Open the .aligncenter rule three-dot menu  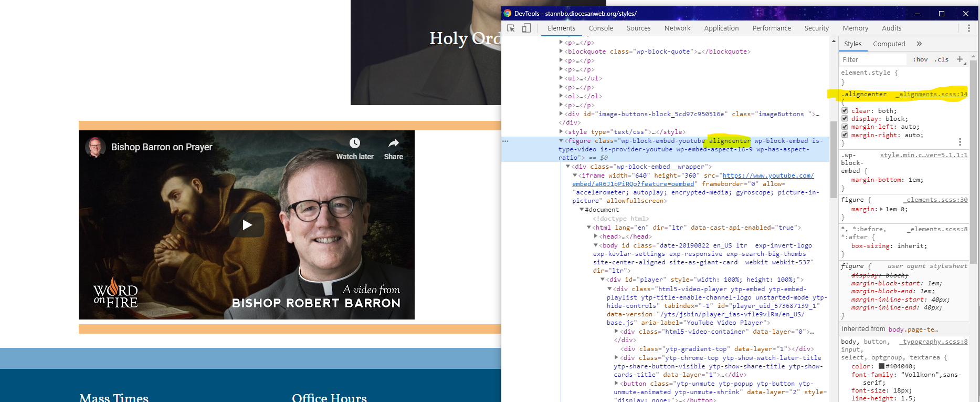click(x=960, y=142)
